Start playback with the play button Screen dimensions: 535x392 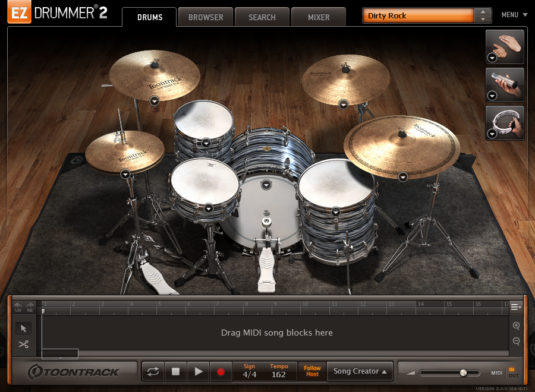(x=198, y=371)
